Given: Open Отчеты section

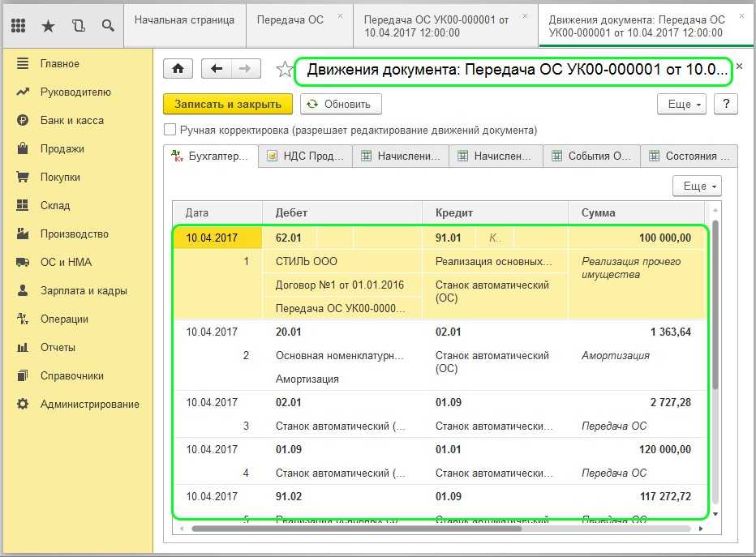Looking at the screenshot, I should click(58, 347).
